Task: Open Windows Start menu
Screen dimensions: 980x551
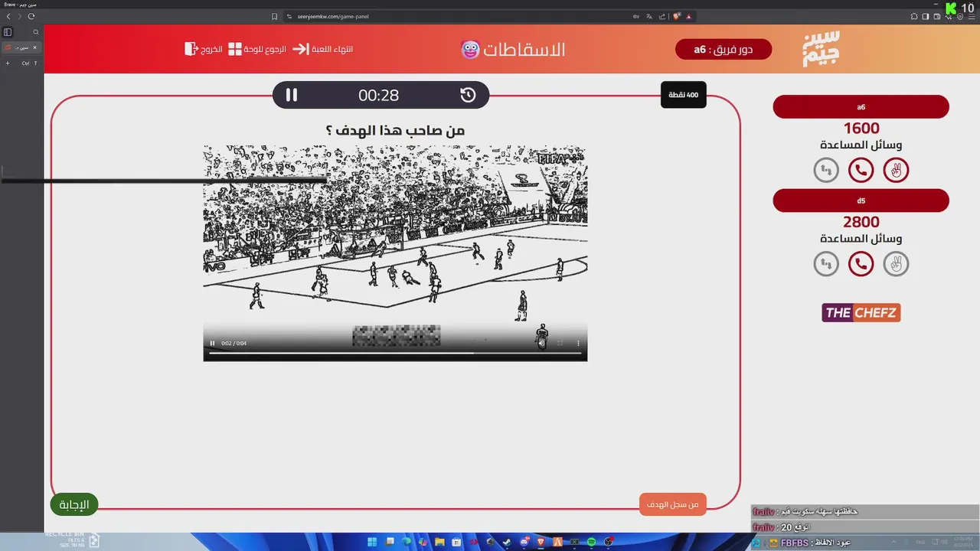Action: pyautogui.click(x=372, y=542)
